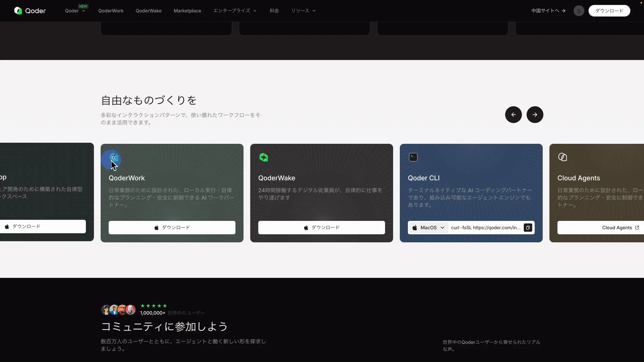Select the curl install command text
Viewport: 644px width, 362px height.
[x=486, y=228]
